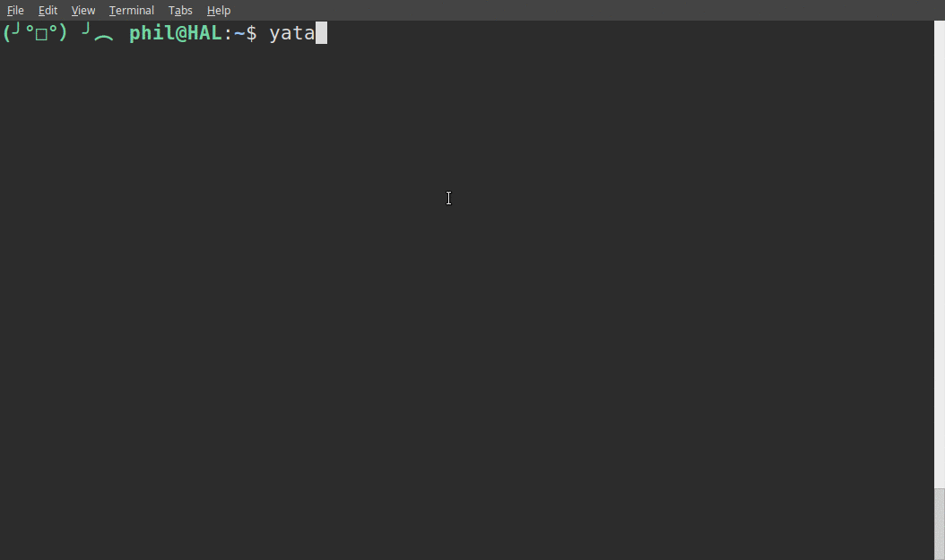Click the dollar sign prompt symbol

click(251, 33)
